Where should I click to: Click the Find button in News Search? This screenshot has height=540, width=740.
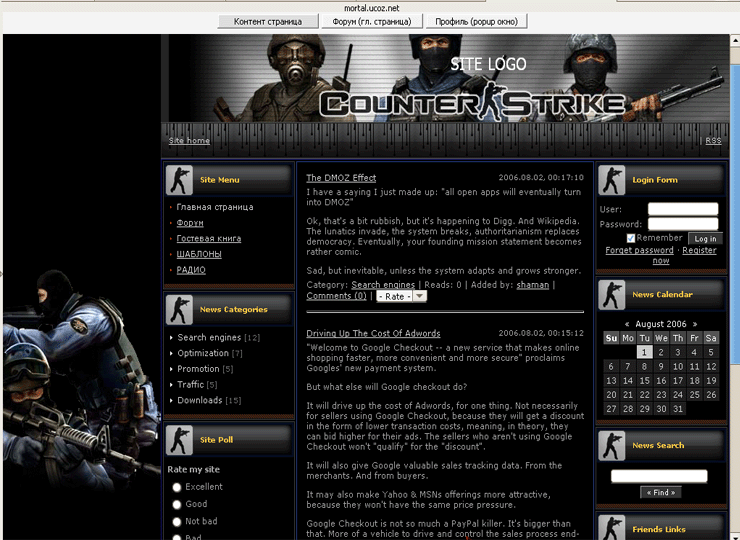661,492
